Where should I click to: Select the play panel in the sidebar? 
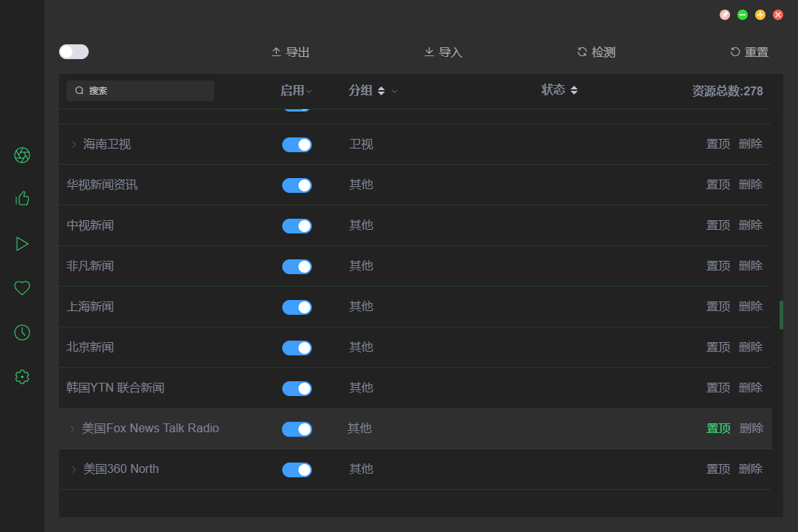click(21, 243)
